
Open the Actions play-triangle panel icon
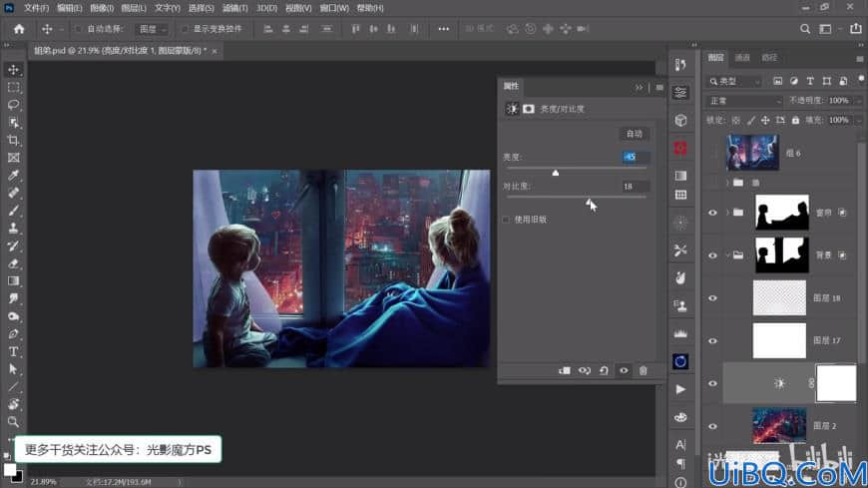[x=680, y=389]
